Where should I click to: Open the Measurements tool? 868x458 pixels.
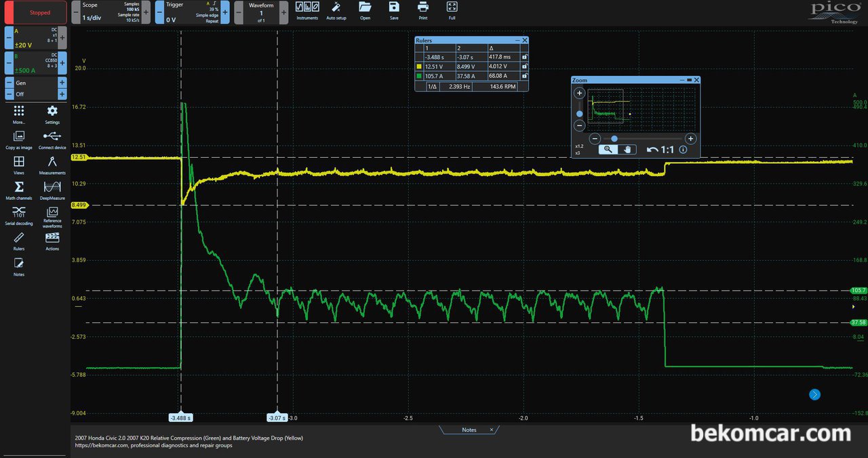[x=52, y=165]
